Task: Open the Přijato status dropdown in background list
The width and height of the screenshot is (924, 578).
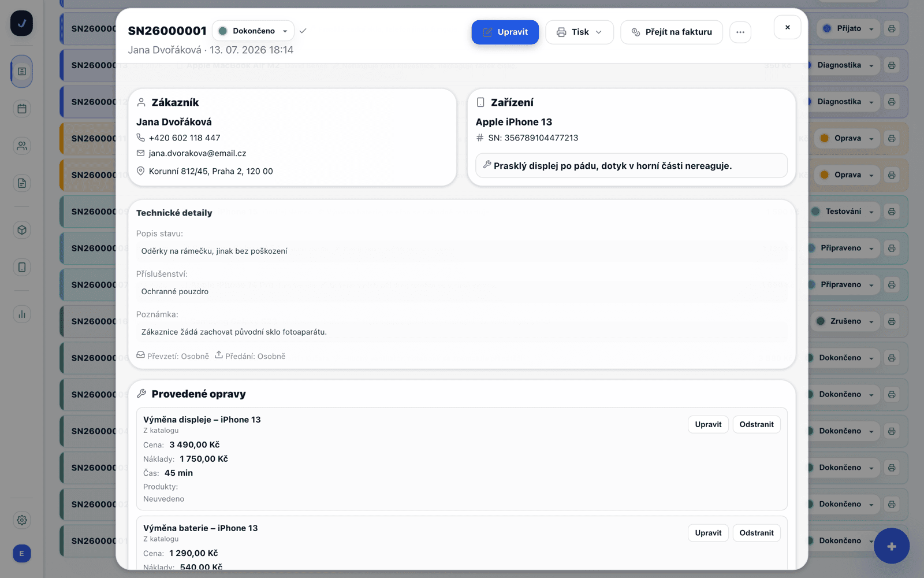Action: [x=848, y=28]
